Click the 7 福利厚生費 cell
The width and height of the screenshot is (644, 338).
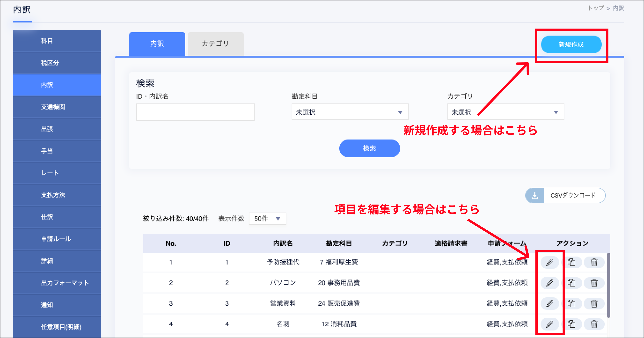tap(339, 262)
